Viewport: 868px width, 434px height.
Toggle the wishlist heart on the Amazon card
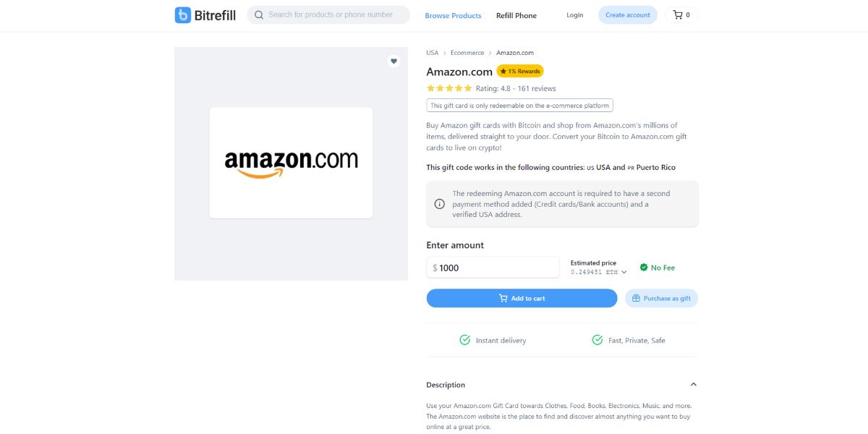pyautogui.click(x=393, y=61)
